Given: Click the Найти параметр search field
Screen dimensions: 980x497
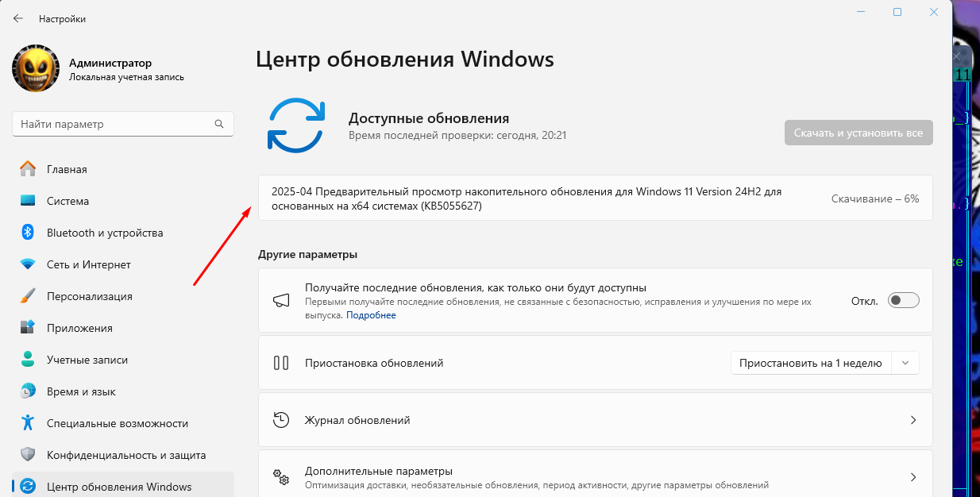Looking at the screenshot, I should [x=123, y=124].
